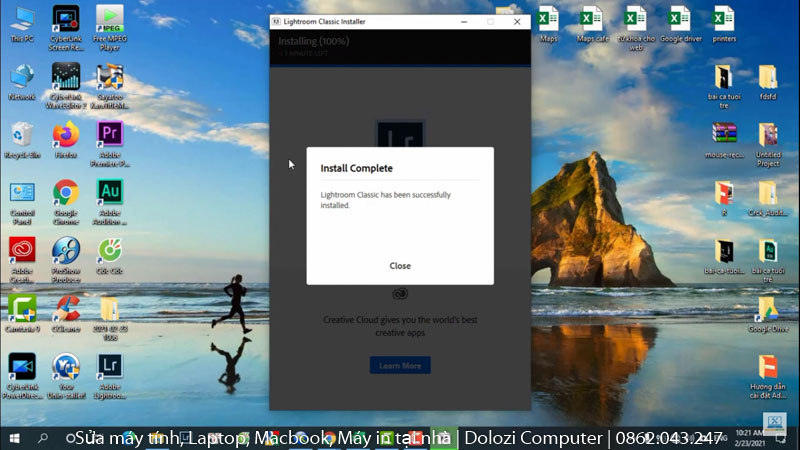The height and width of the screenshot is (450, 800).
Task: Open the Untitled Project folder
Action: (768, 135)
